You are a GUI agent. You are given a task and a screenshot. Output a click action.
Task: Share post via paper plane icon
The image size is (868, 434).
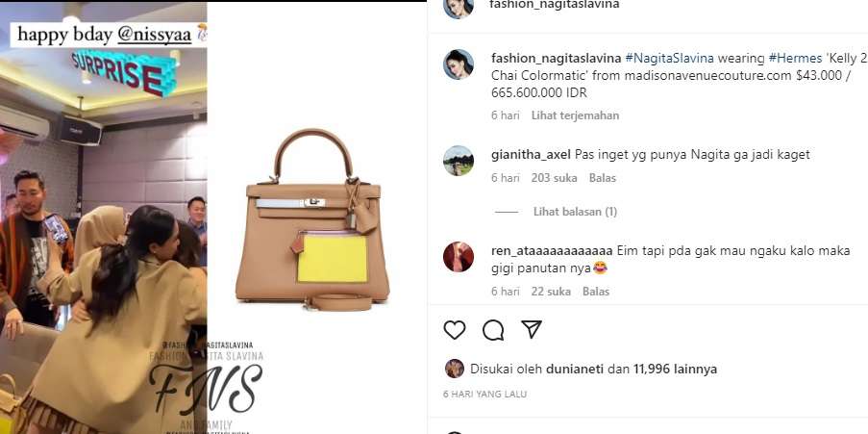click(532, 329)
